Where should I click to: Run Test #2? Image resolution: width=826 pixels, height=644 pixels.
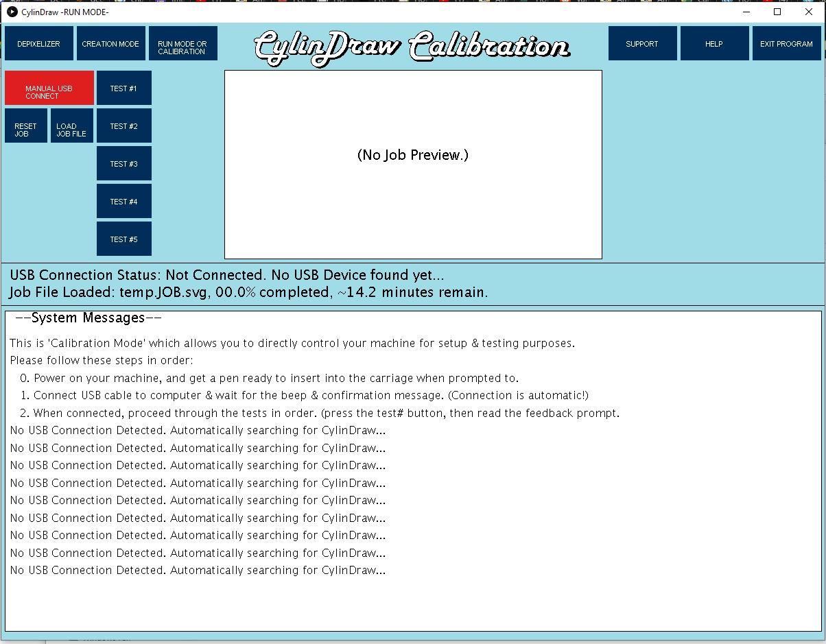[123, 126]
